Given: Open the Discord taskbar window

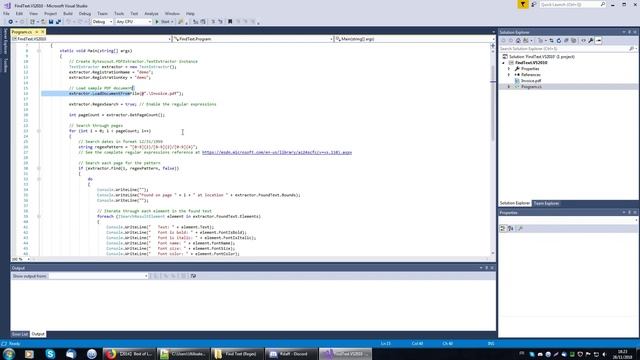Looking at the screenshot, I should 291,354.
